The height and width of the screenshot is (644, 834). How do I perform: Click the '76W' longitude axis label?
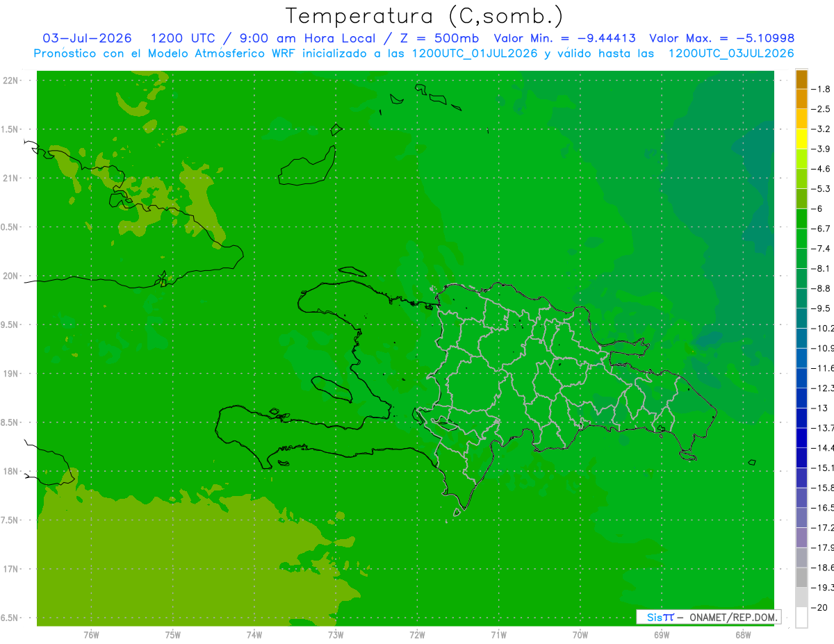click(x=91, y=635)
